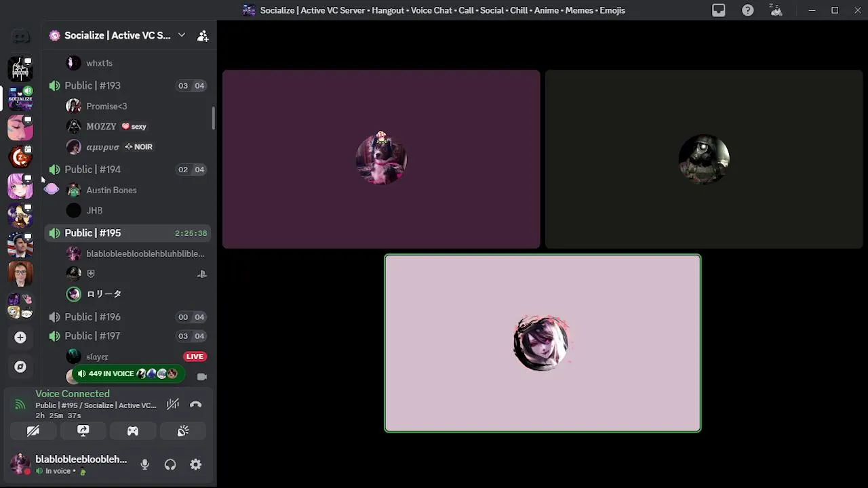Open the man with glasses server icon
Image resolution: width=868 pixels, height=488 pixels.
[20, 274]
